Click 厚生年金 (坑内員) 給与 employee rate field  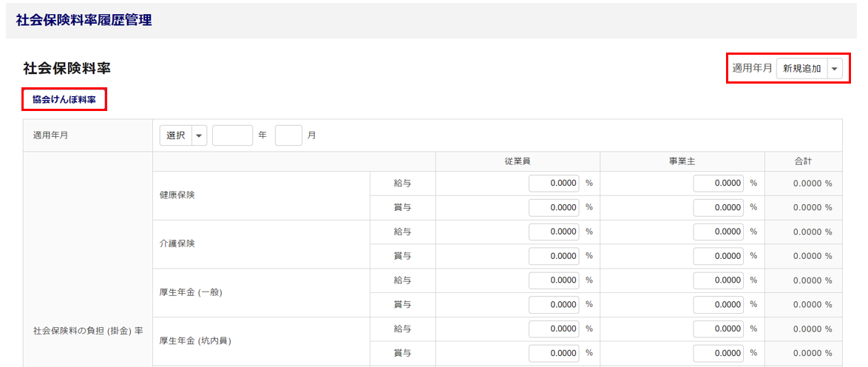[x=554, y=329]
